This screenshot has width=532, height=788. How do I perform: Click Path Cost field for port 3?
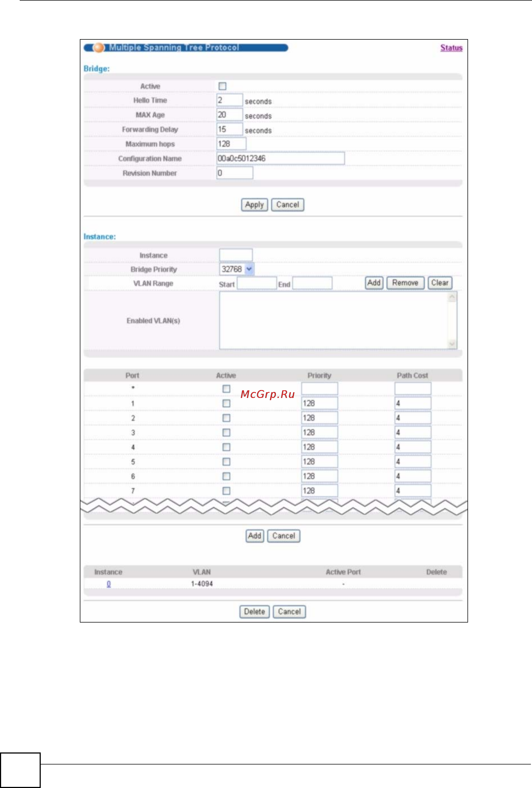point(413,432)
